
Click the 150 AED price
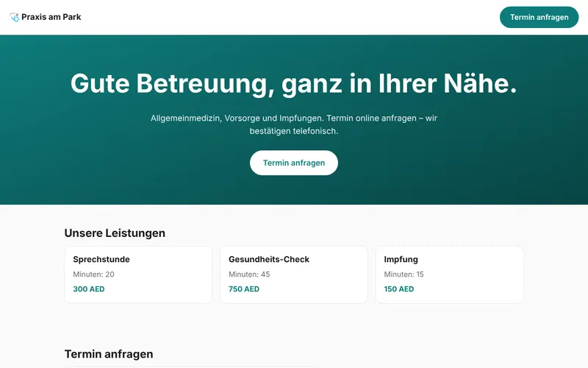click(x=399, y=289)
